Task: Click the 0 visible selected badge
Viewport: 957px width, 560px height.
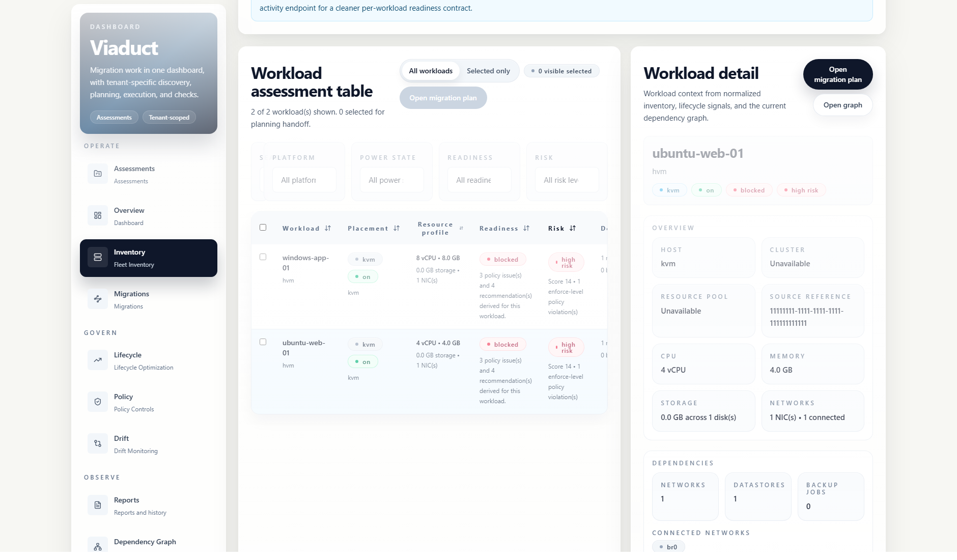Action: click(561, 71)
